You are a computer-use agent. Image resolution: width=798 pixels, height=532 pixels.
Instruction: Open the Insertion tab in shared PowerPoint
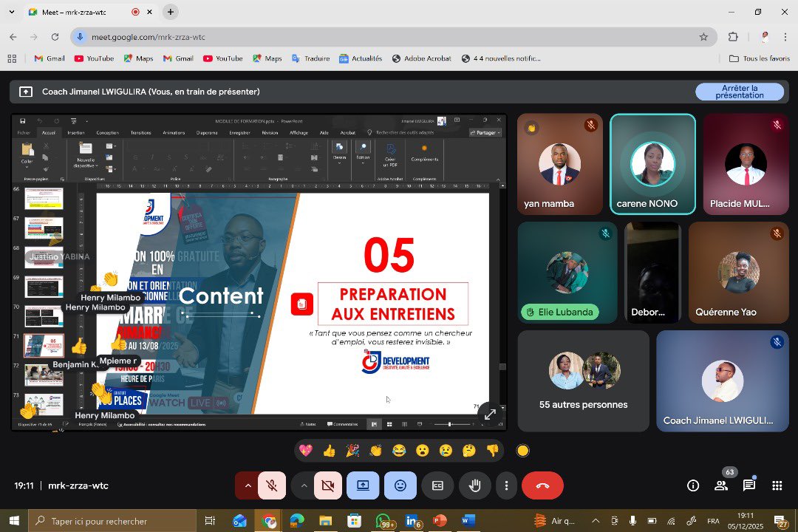click(x=76, y=133)
